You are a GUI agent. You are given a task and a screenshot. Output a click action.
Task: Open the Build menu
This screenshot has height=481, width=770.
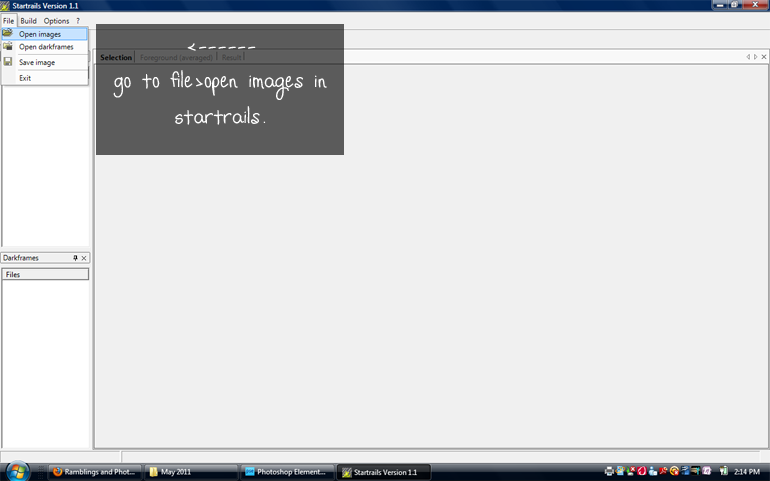tap(28, 21)
